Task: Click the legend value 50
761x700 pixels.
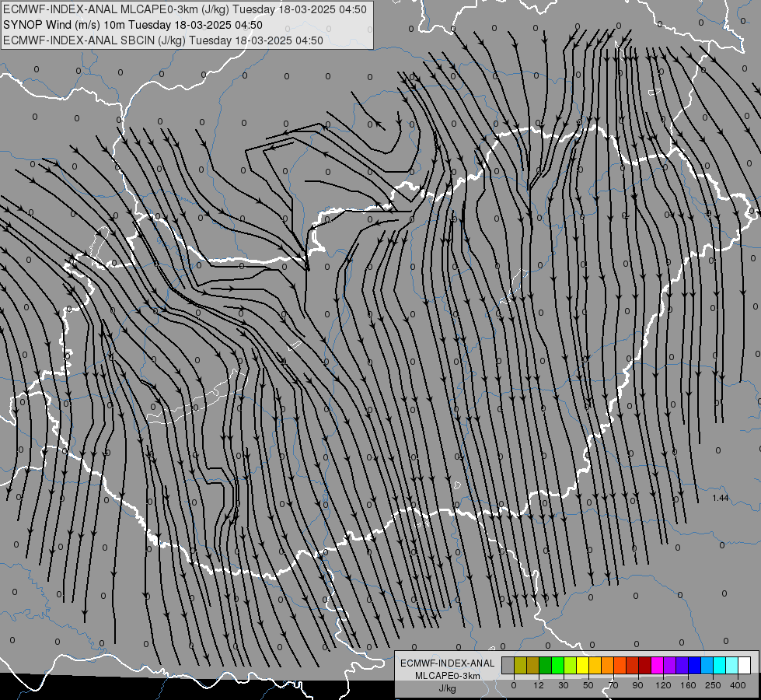Action: tap(588, 685)
